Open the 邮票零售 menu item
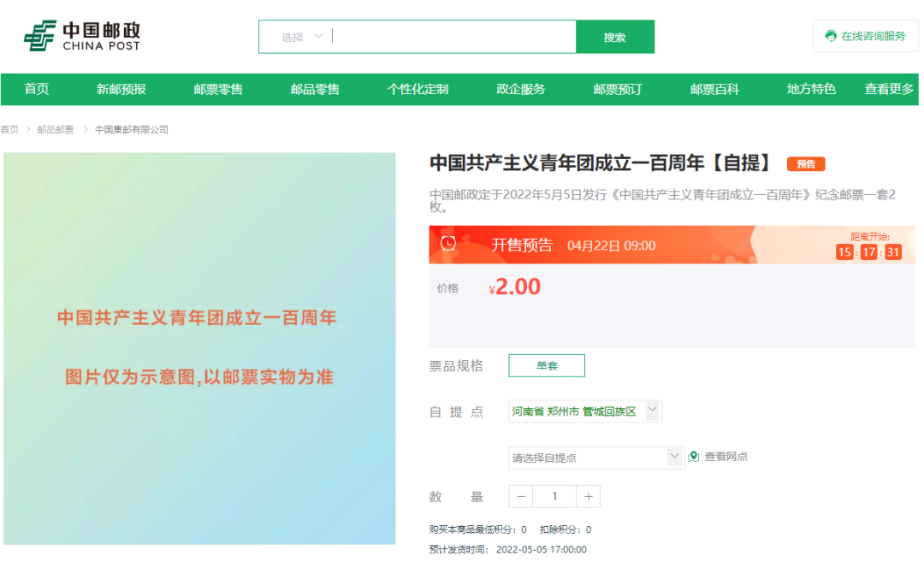 coord(218,89)
